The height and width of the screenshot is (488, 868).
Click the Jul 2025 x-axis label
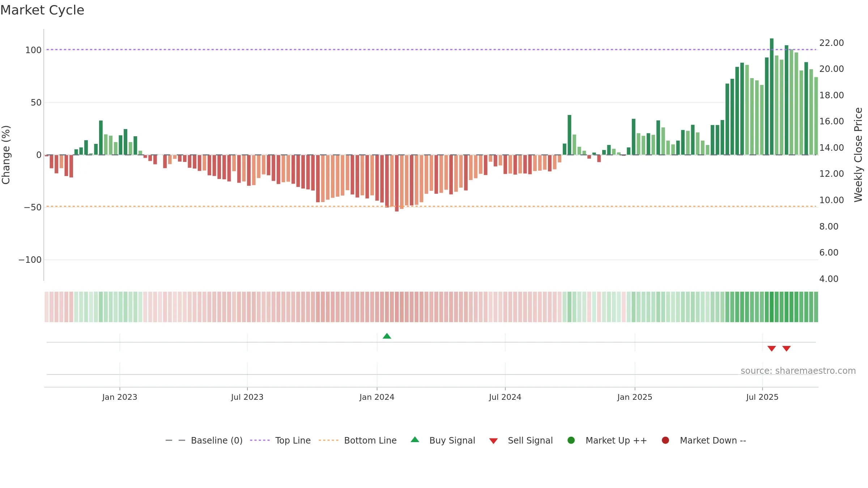pyautogui.click(x=762, y=397)
